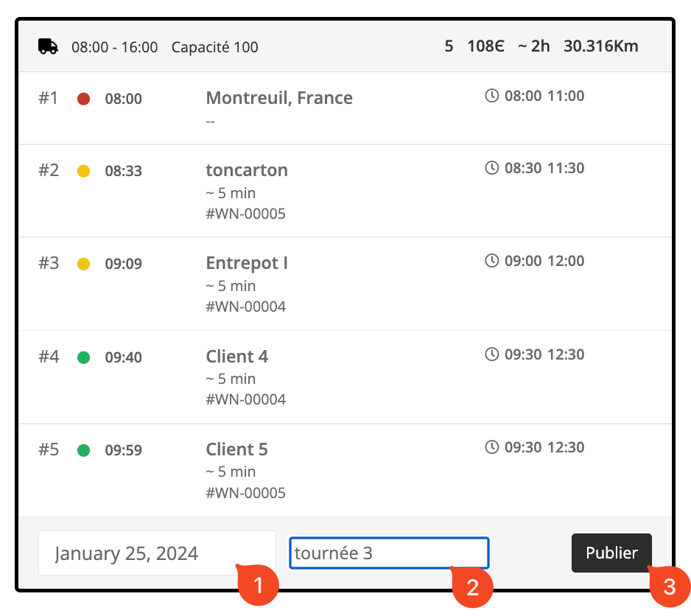Click numbered marker 1 near date field

(258, 586)
